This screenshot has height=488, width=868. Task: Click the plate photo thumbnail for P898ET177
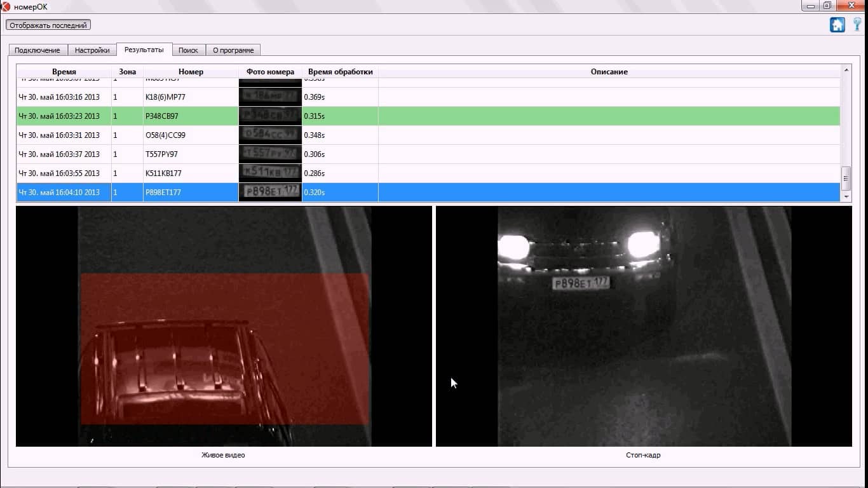point(270,193)
